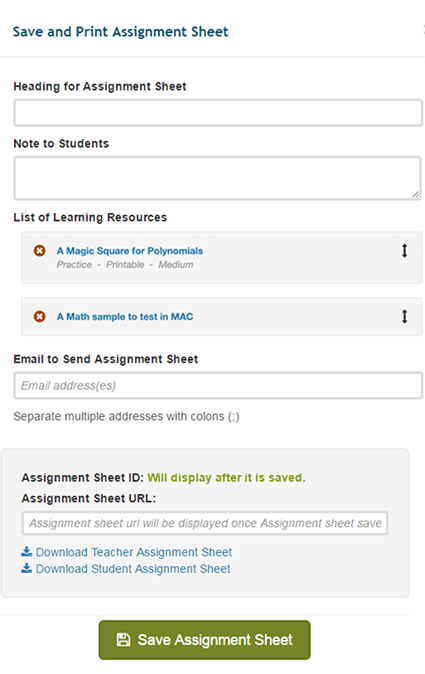Click the Note to Students resize grip

pyautogui.click(x=415, y=194)
